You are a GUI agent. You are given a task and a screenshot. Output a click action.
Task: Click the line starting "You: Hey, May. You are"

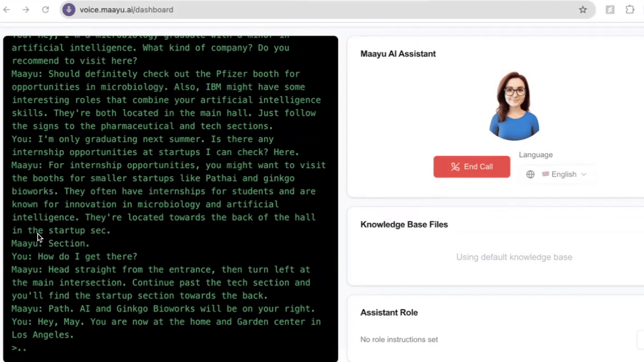click(x=166, y=322)
